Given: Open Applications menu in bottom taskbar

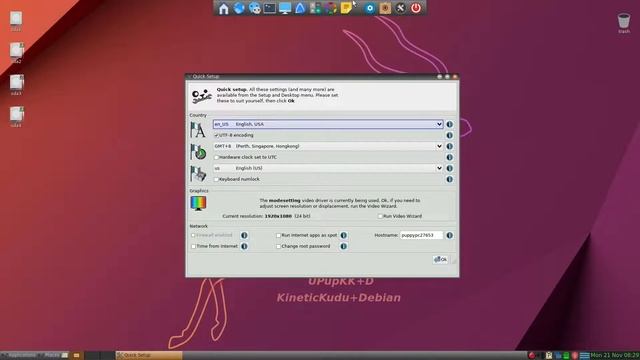Looking at the screenshot, I should [20, 356].
